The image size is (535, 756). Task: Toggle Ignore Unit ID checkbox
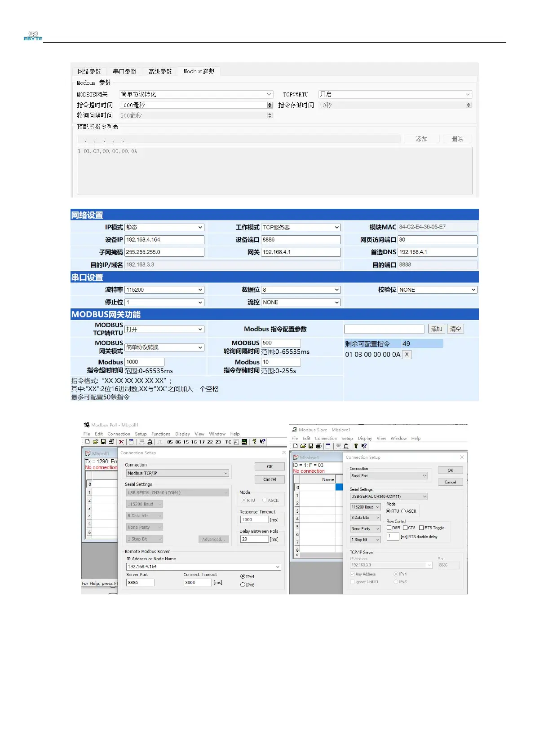point(352,582)
